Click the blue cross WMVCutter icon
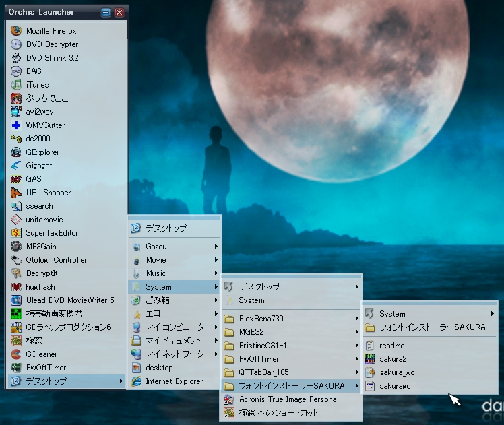The width and height of the screenshot is (504, 425). pyautogui.click(x=16, y=125)
